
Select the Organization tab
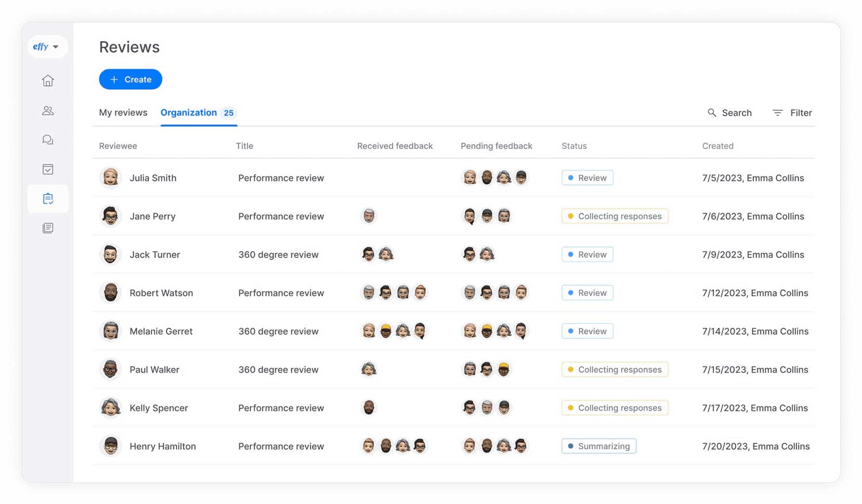pos(188,112)
